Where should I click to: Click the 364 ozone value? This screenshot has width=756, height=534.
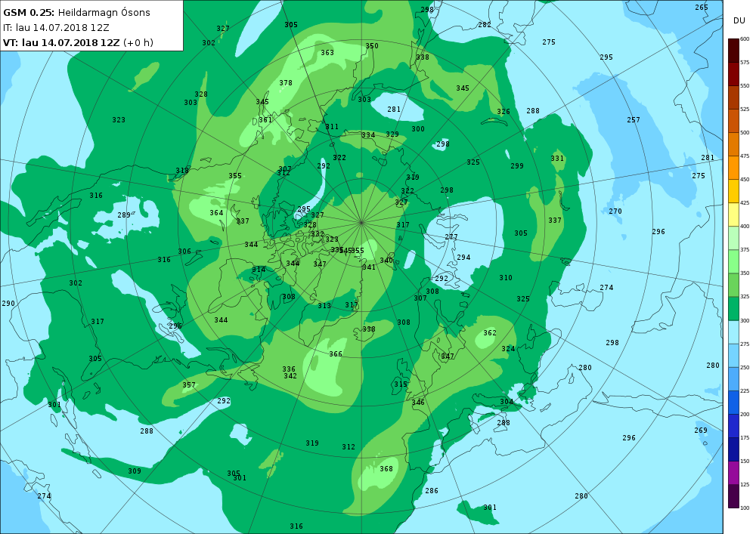pos(216,212)
